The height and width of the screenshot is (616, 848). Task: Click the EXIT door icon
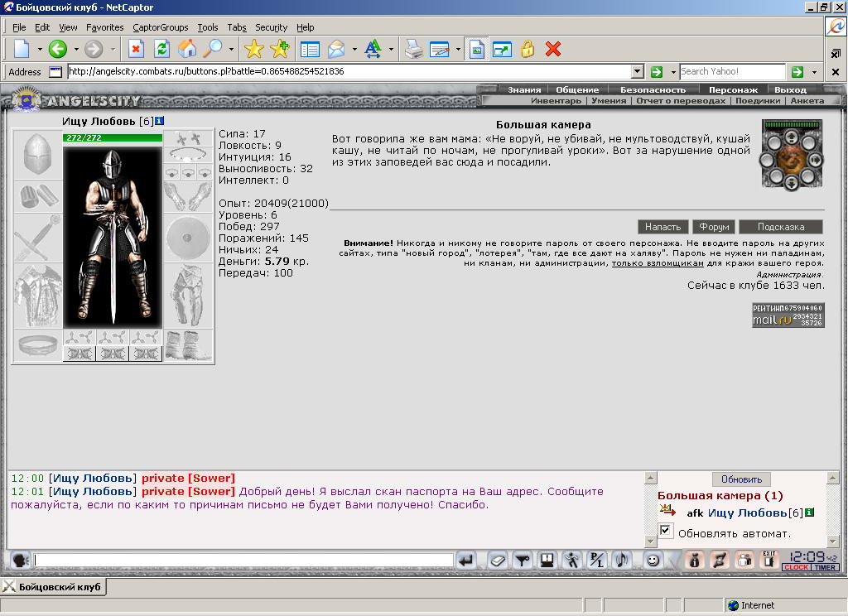(x=768, y=561)
